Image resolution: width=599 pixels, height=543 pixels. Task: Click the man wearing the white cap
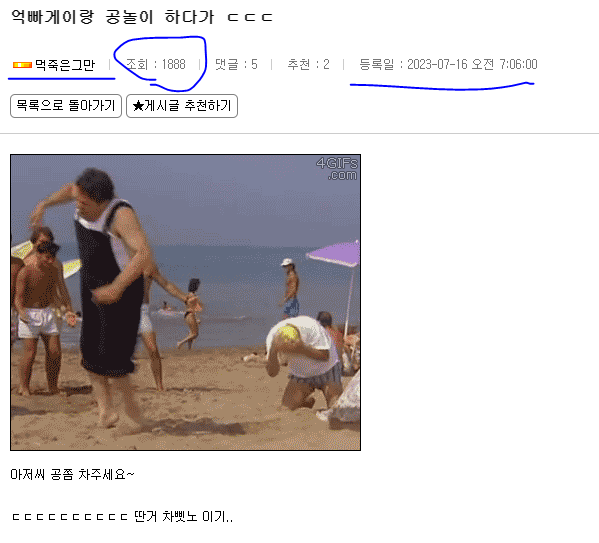(290, 288)
